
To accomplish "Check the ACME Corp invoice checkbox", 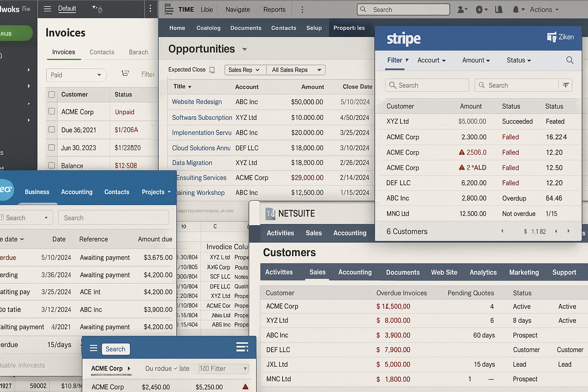I will coord(52,111).
